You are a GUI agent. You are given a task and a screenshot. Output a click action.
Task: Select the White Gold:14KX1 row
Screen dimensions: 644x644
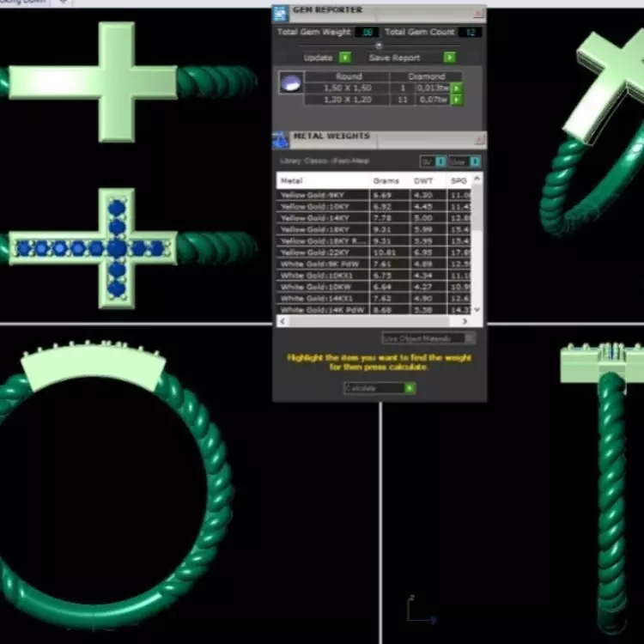(374, 299)
